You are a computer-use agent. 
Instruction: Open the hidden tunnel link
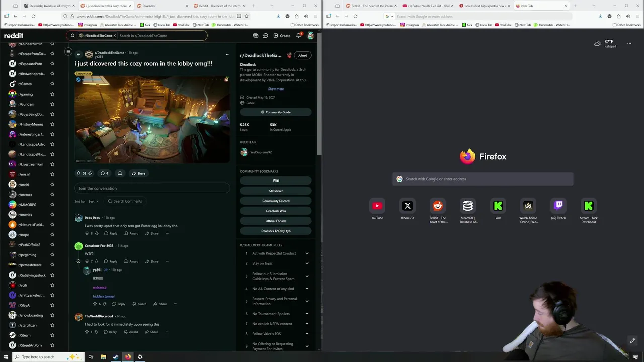click(104, 296)
